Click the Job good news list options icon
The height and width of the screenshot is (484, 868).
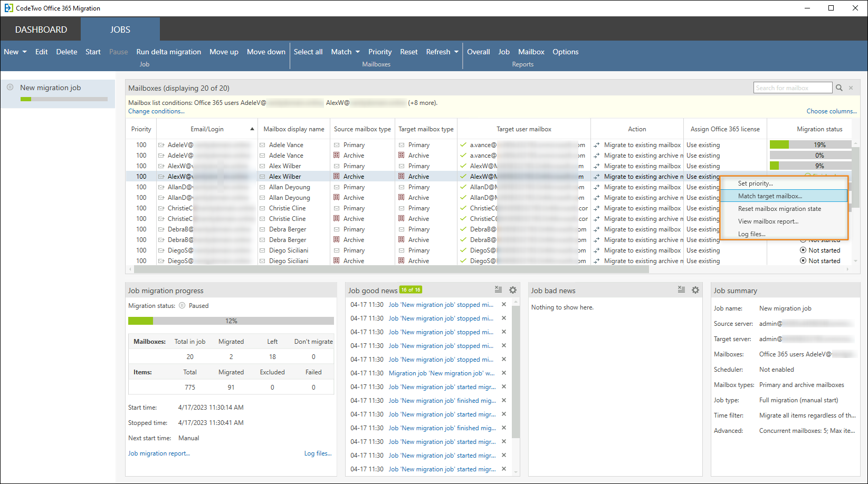pos(499,289)
